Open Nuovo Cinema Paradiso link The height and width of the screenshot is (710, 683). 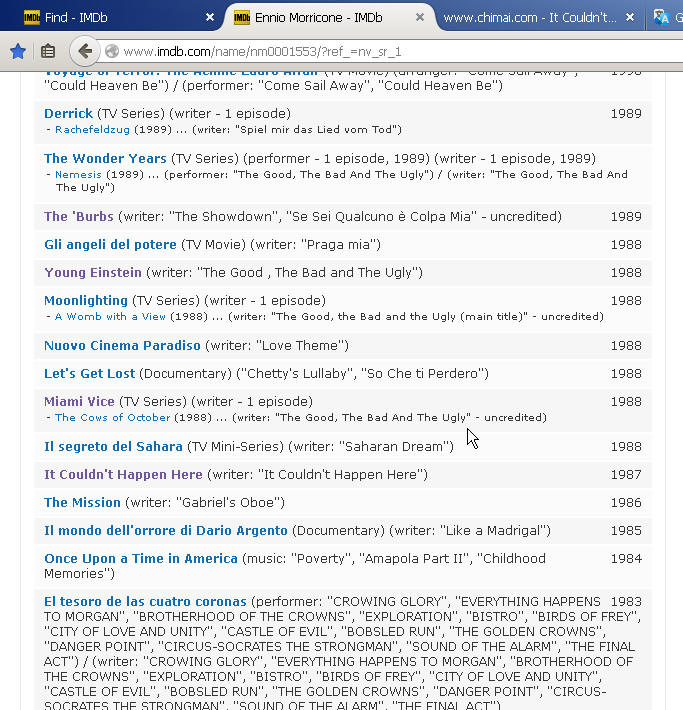(122, 345)
